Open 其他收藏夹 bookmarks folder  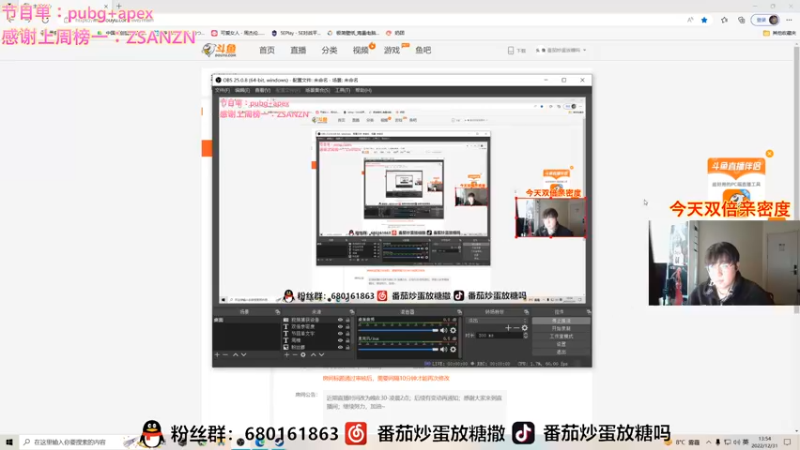click(x=779, y=33)
